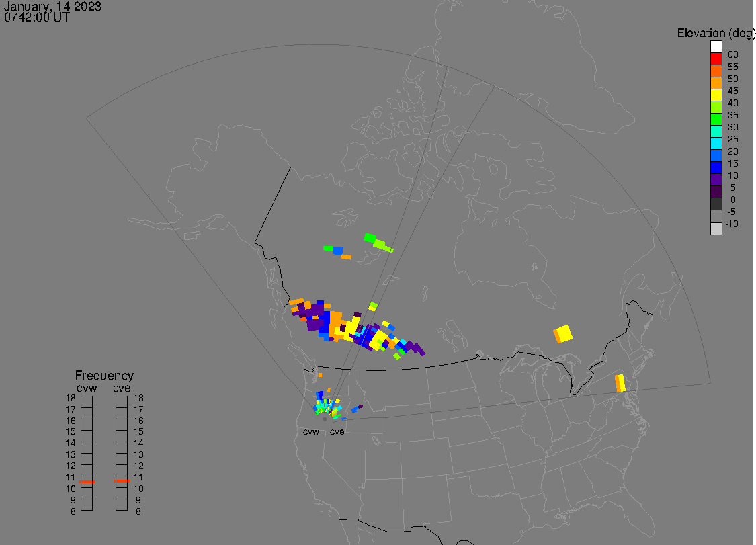
Task: Click the green echo patch in northern Canada
Action: [x=370, y=237]
